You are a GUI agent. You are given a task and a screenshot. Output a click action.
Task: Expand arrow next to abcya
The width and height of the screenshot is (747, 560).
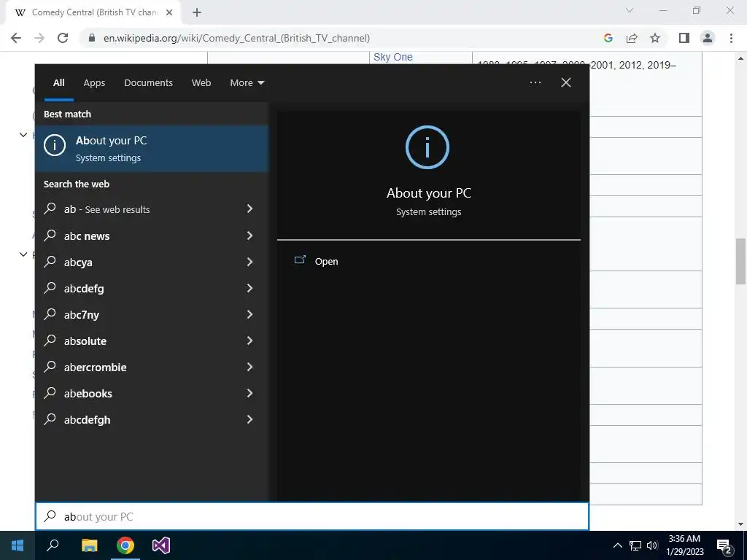[249, 262]
